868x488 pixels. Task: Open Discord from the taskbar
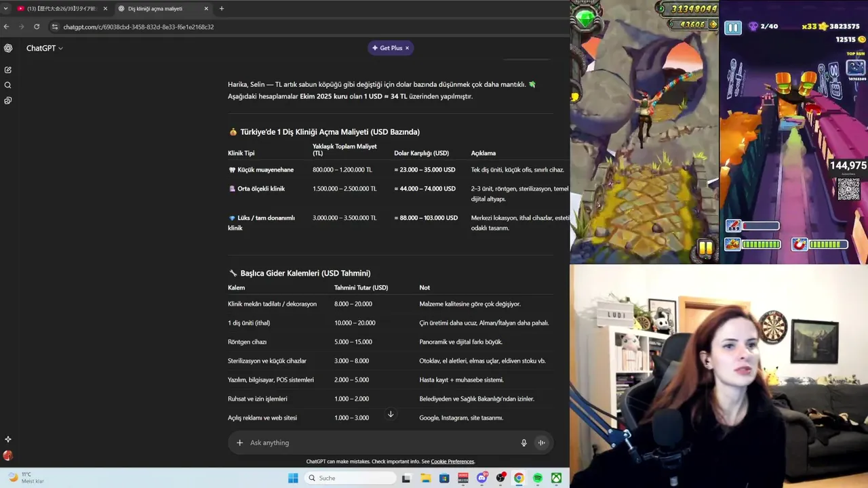482,478
